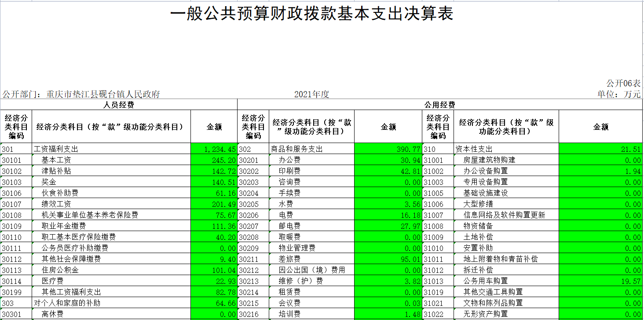Select the value 64.66
This screenshot has width=644, height=320.
(x=214, y=303)
